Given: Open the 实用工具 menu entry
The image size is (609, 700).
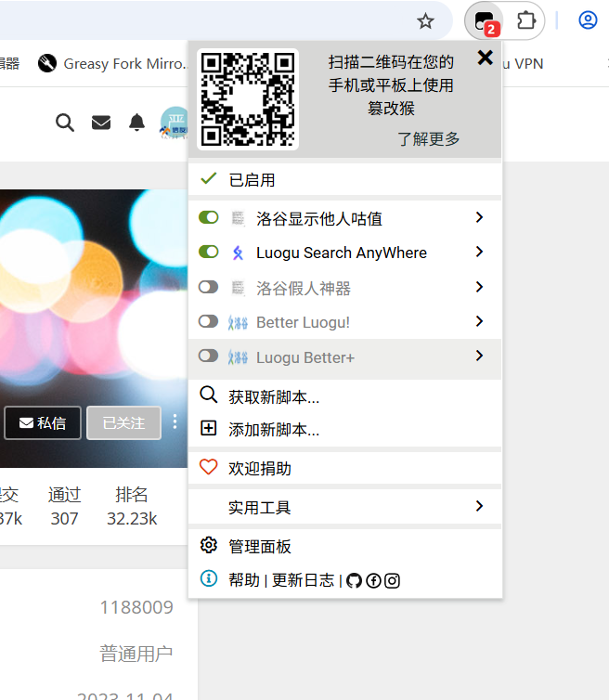Looking at the screenshot, I should (x=344, y=507).
